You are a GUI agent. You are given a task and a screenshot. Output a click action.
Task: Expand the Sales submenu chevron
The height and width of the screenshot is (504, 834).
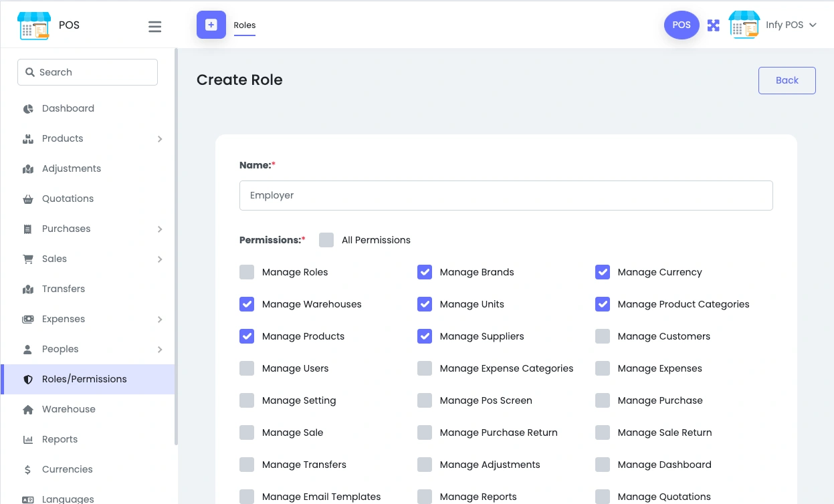click(160, 259)
